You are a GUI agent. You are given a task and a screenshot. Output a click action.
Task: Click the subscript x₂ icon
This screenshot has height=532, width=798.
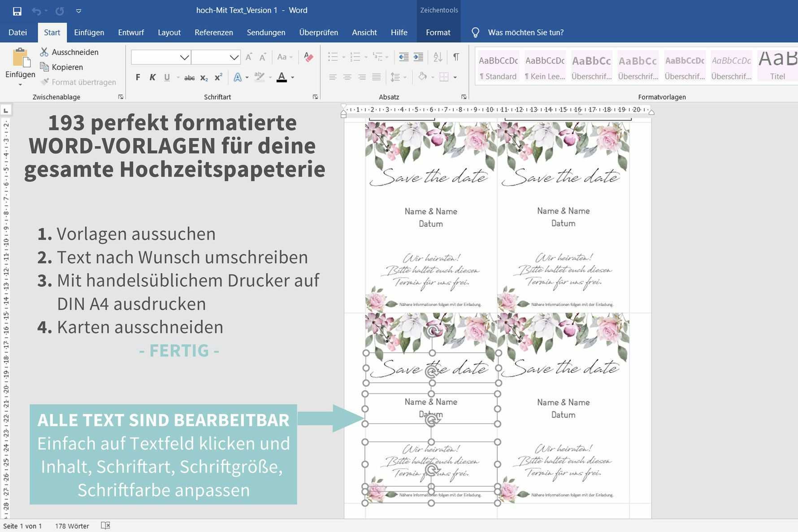[204, 78]
